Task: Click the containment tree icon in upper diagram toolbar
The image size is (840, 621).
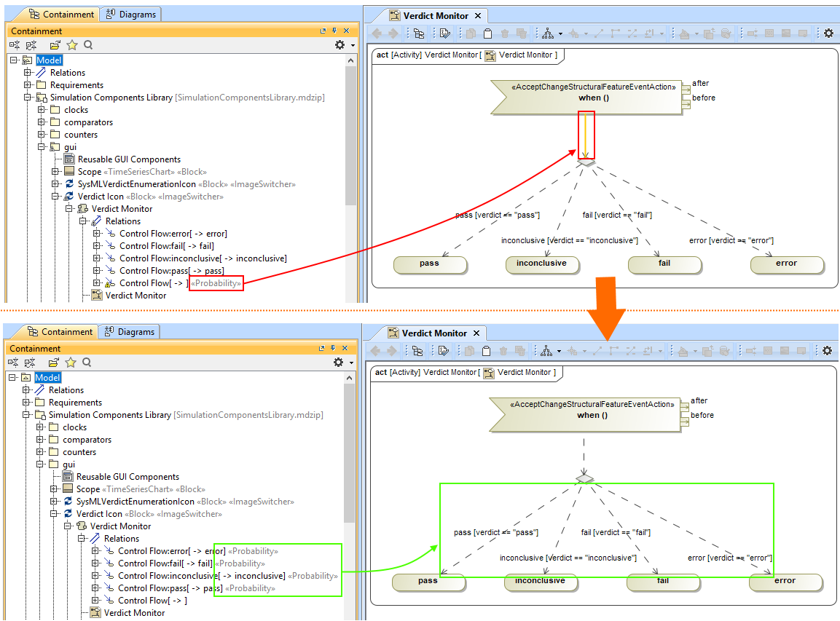Action: (419, 33)
